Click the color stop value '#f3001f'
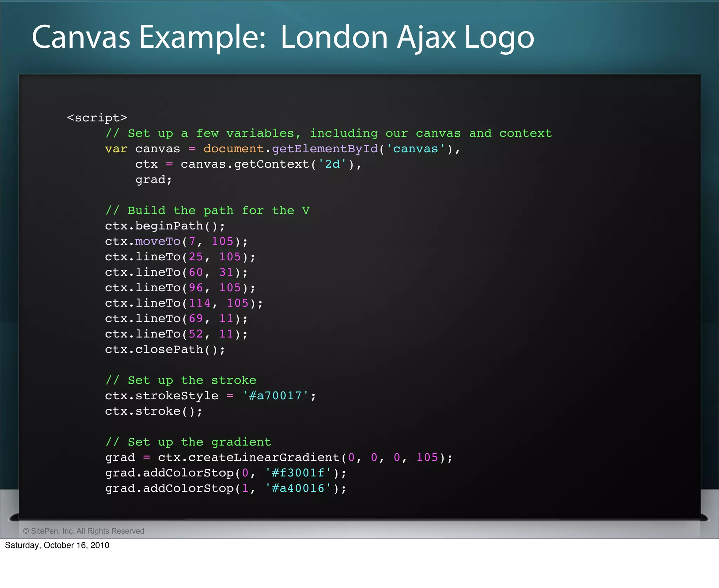Screen dimensions: 719x588 [298, 473]
